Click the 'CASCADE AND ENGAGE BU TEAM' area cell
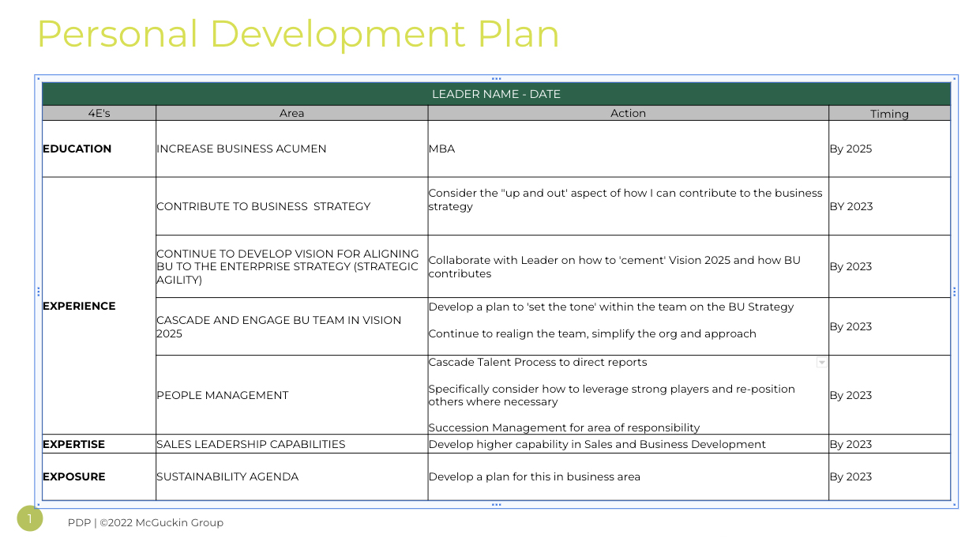 pos(292,326)
